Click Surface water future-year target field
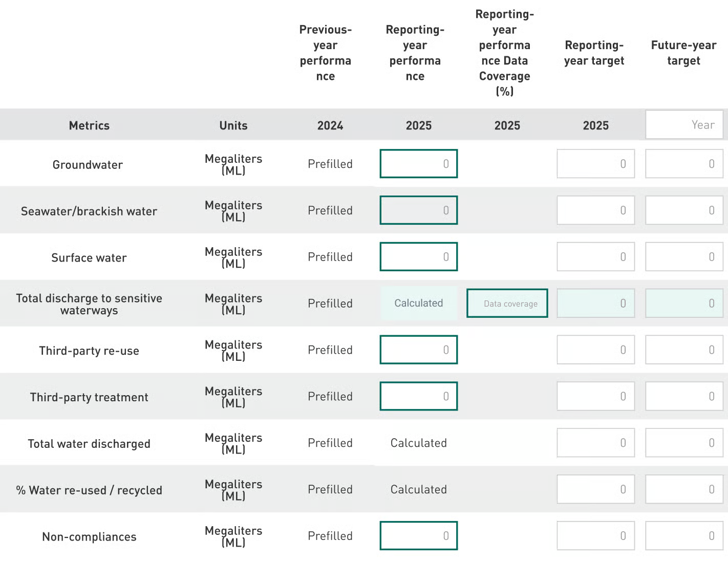Viewport: 728px width, 562px height. pyautogui.click(x=684, y=257)
